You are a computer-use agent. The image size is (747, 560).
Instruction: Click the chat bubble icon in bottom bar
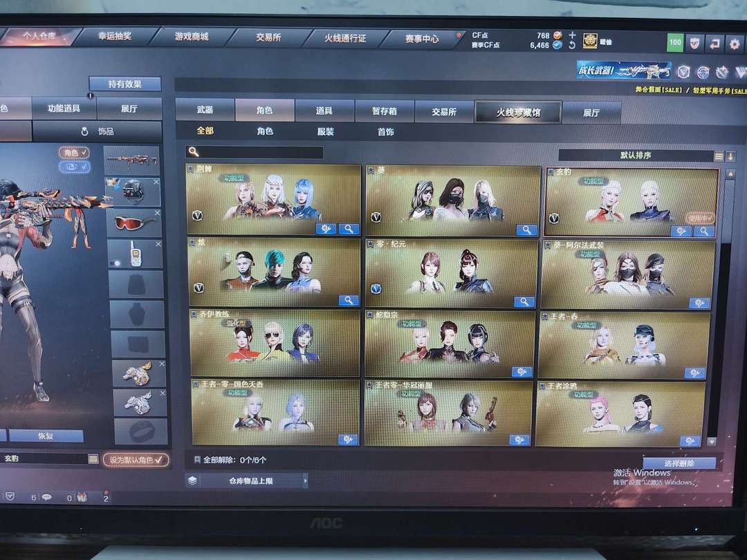tap(47, 497)
